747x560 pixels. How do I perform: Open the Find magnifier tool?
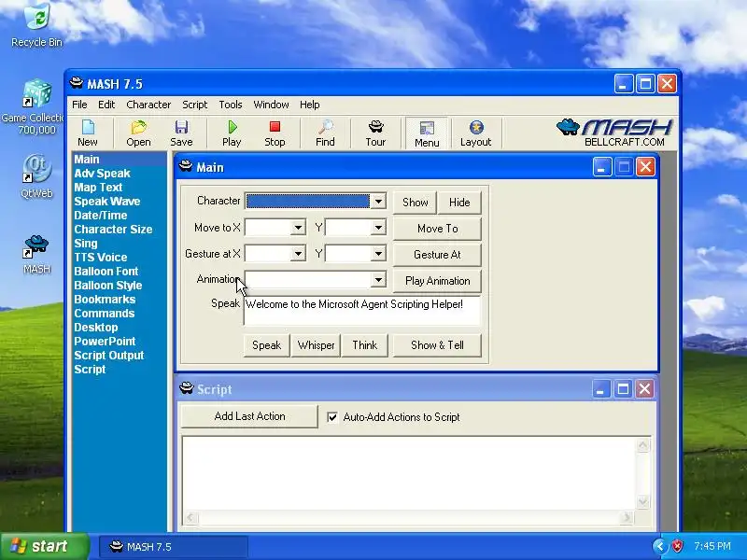click(325, 133)
